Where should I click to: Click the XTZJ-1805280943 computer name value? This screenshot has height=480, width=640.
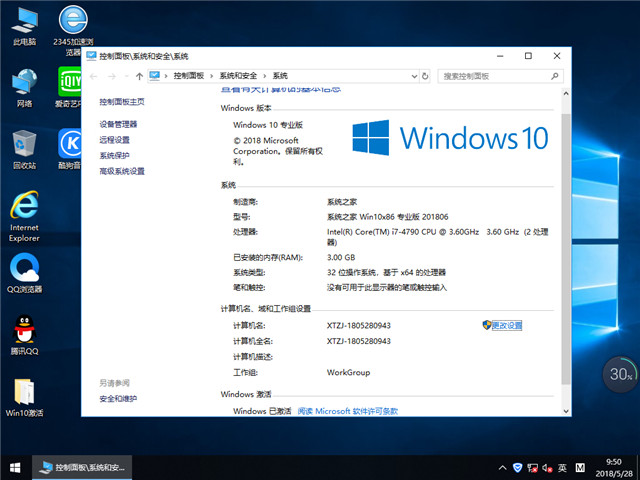tap(358, 326)
